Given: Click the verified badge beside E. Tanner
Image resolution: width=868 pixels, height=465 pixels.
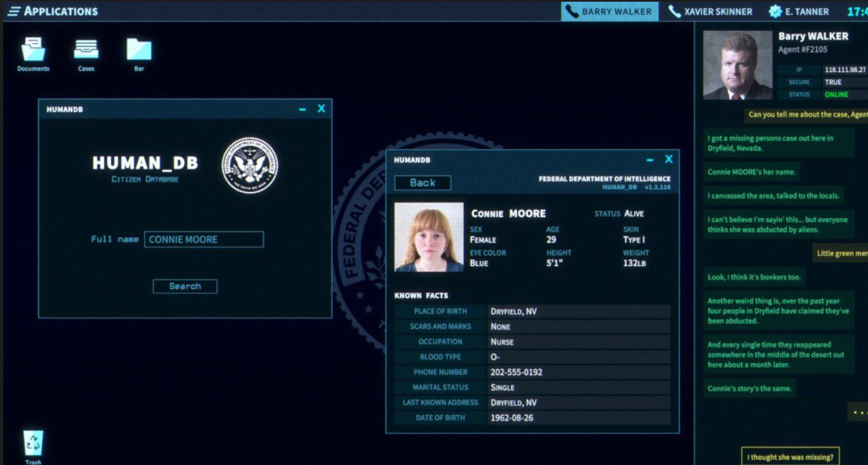Looking at the screenshot, I should coord(775,12).
